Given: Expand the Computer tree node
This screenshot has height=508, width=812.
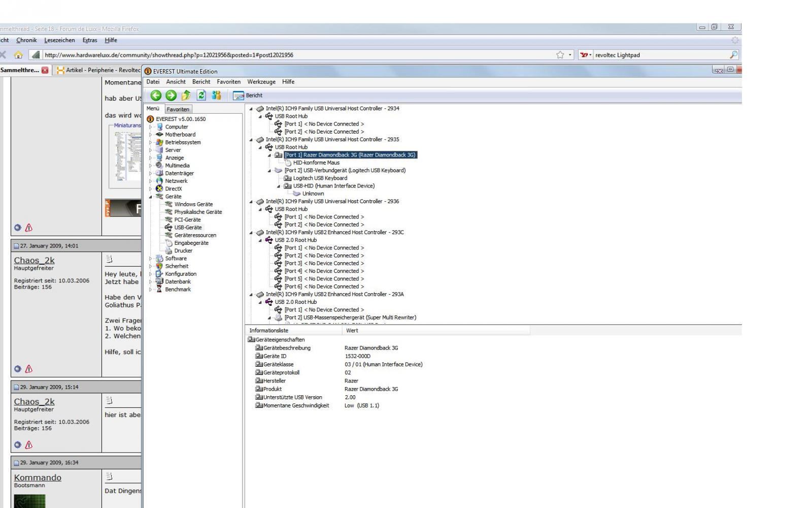Looking at the screenshot, I should point(150,127).
